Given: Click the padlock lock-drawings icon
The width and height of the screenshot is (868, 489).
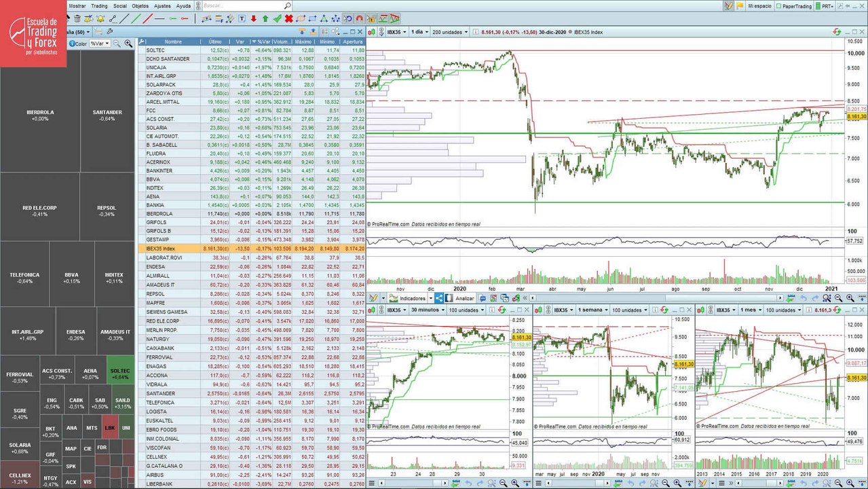Looking at the screenshot, I should pos(370,18).
